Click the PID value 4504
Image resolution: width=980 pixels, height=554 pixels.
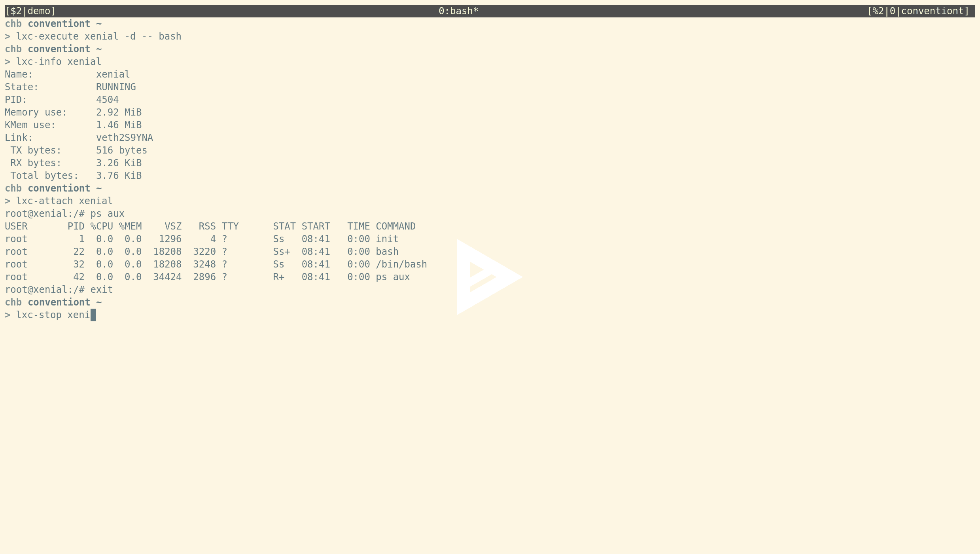pos(107,100)
